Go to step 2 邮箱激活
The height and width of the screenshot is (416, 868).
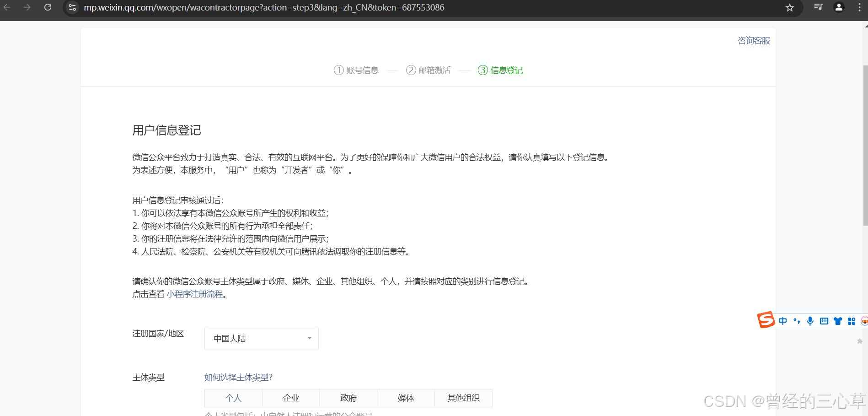[x=429, y=70]
